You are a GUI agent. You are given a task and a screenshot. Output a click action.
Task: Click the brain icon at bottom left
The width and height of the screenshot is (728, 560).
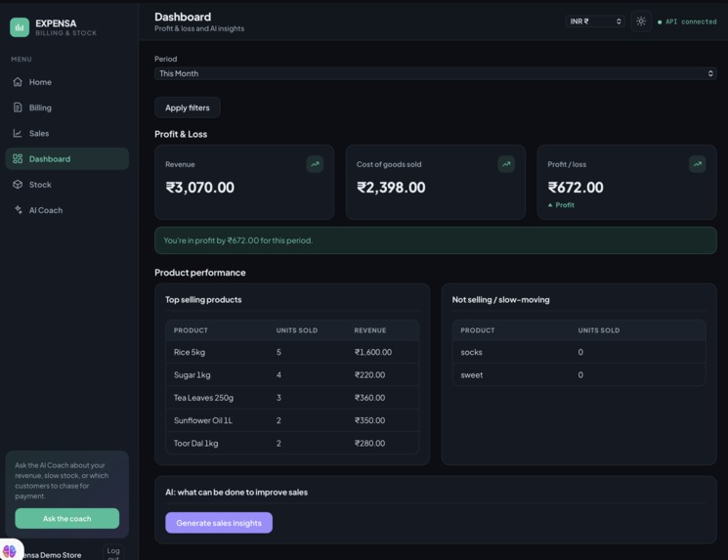10,551
